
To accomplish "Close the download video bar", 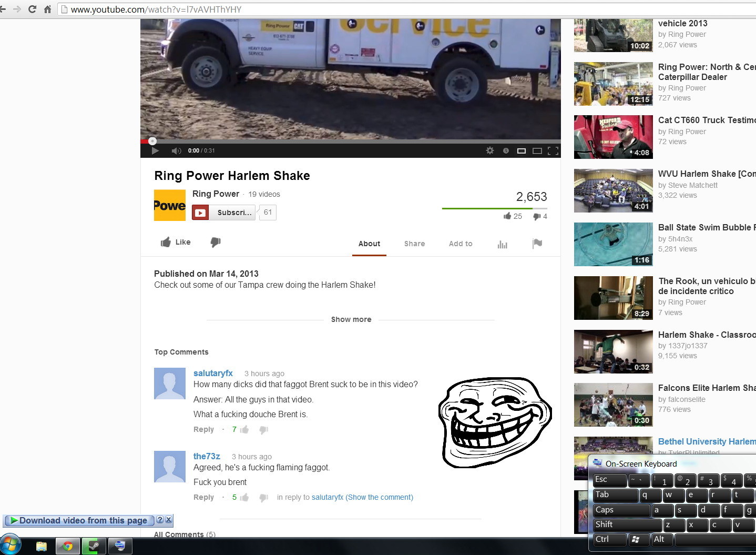I will click(x=168, y=520).
